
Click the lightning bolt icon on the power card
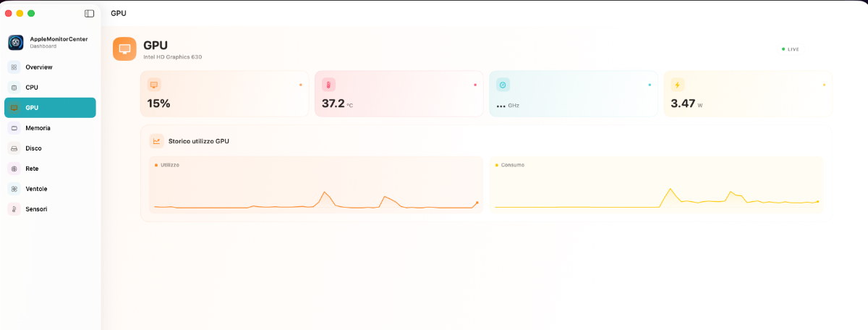(x=677, y=85)
